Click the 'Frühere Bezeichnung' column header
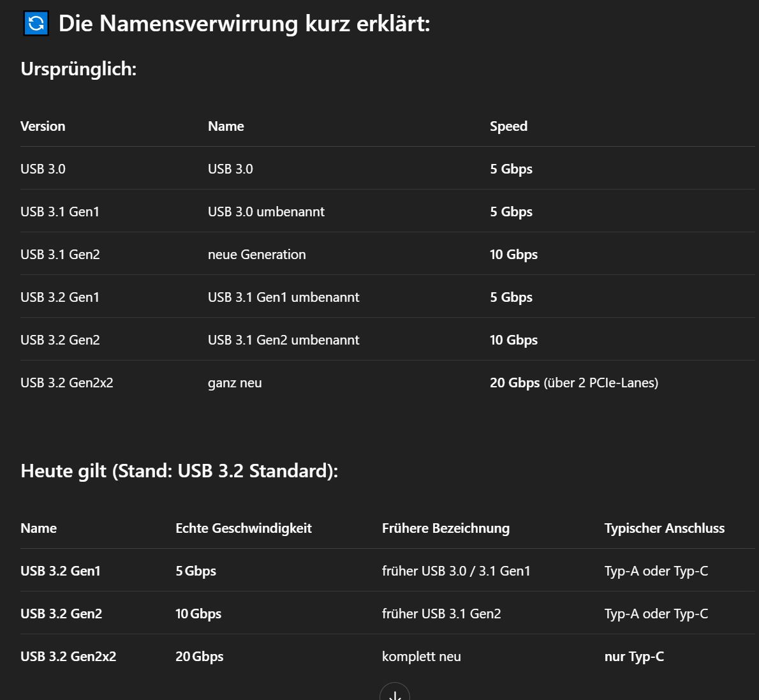 point(446,528)
